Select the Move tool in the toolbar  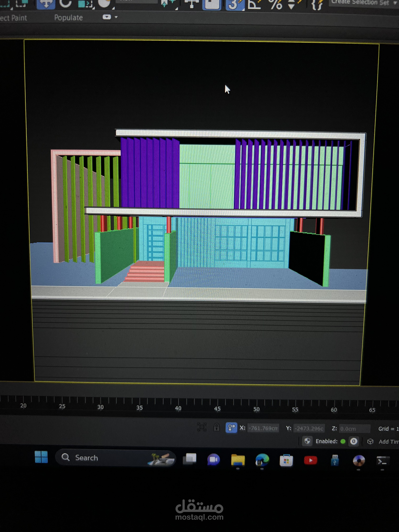pyautogui.click(x=46, y=4)
